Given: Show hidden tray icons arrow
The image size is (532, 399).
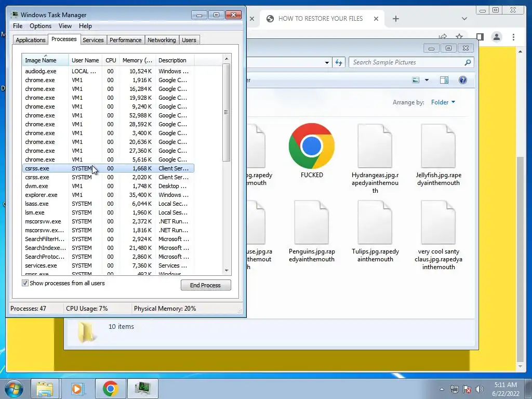Looking at the screenshot, I should point(442,389).
